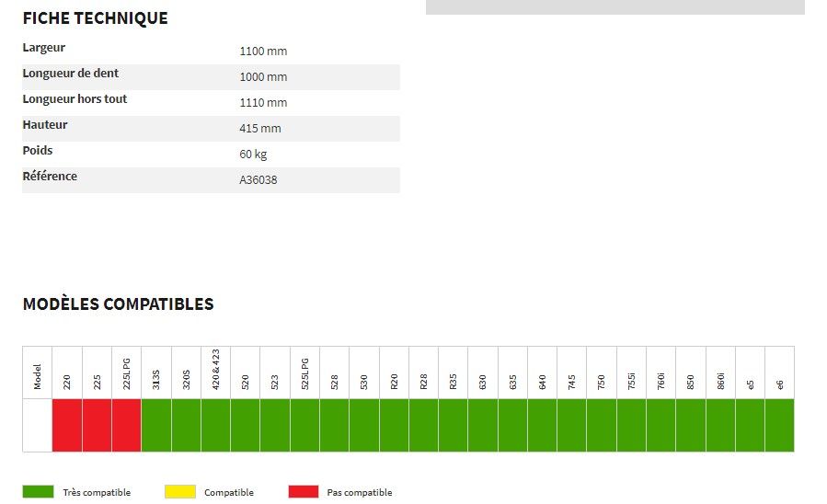The width and height of the screenshot is (827, 504).
Task: Click the '860i' column header
Action: [x=720, y=372]
